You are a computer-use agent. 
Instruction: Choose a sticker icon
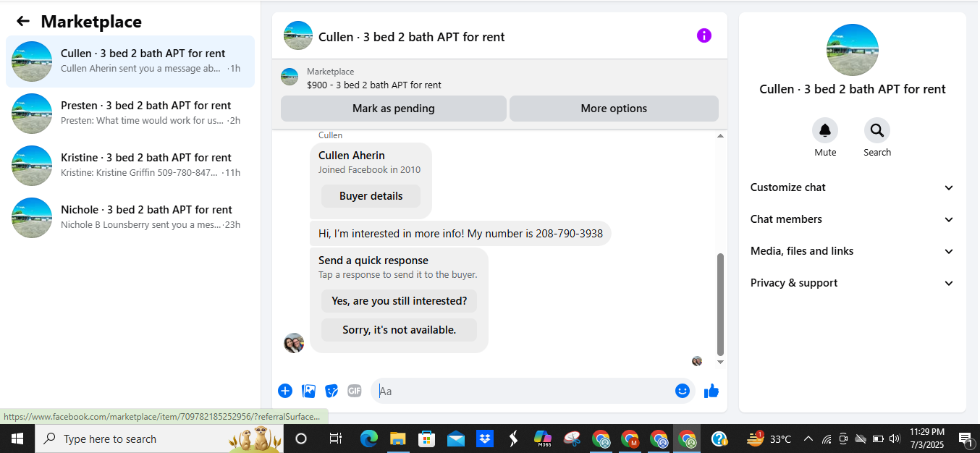pos(331,391)
